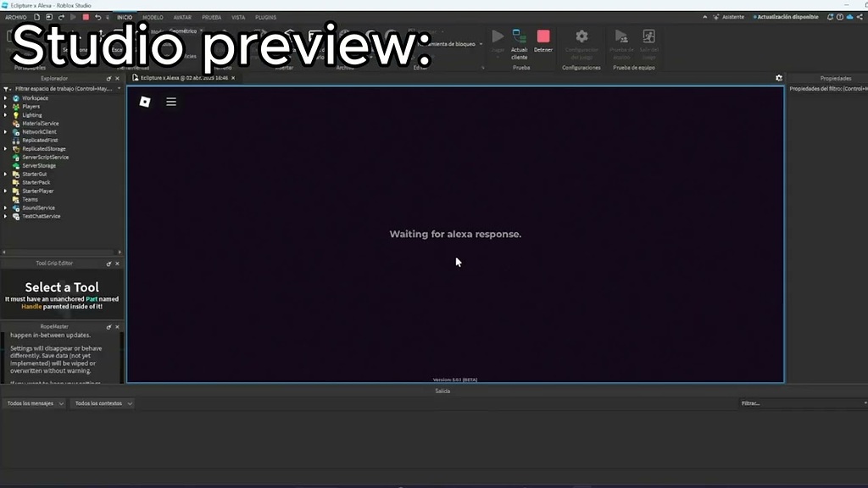Expand the Workspace tree node

click(x=6, y=98)
